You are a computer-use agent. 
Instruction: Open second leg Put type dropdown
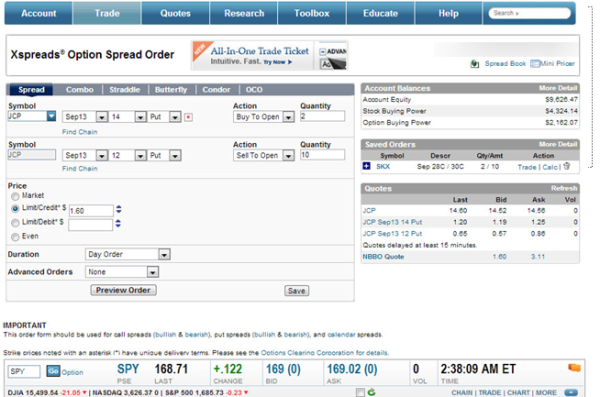[x=175, y=156]
